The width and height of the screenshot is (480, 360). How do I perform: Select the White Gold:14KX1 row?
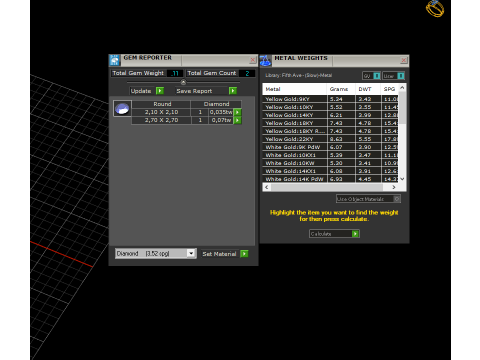pos(330,171)
